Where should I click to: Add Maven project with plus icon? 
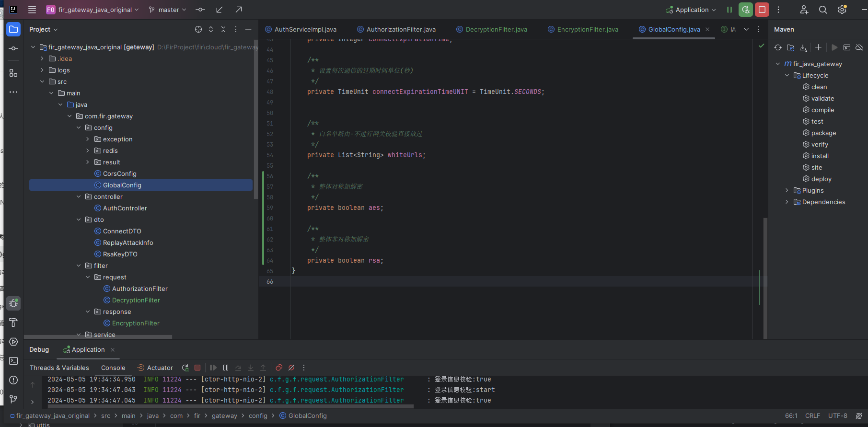(x=818, y=47)
